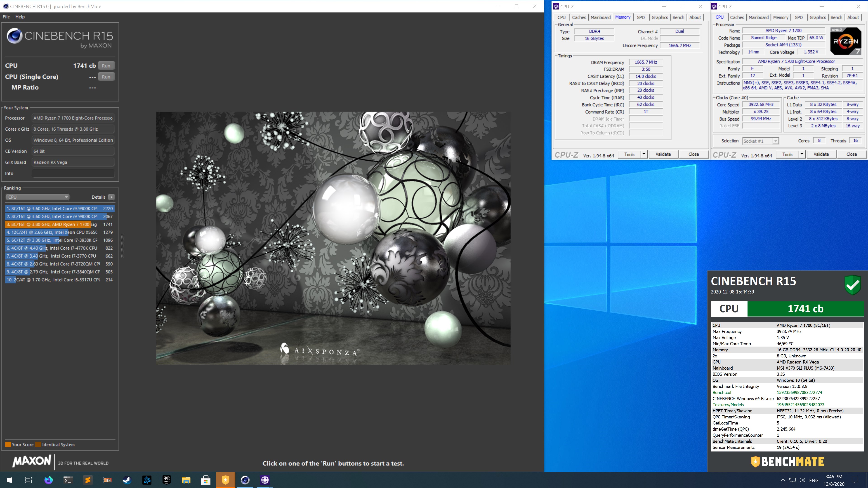Open the SPD tab in left CPU-Z
This screenshot has width=868, height=488.
pyautogui.click(x=641, y=18)
